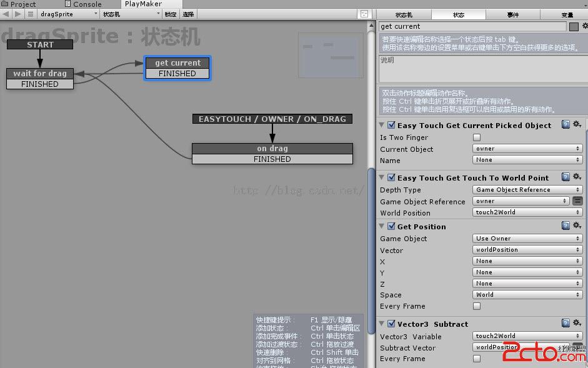The width and height of the screenshot is (588, 368).
Task: Click the get current state name field
Action: coord(472,26)
